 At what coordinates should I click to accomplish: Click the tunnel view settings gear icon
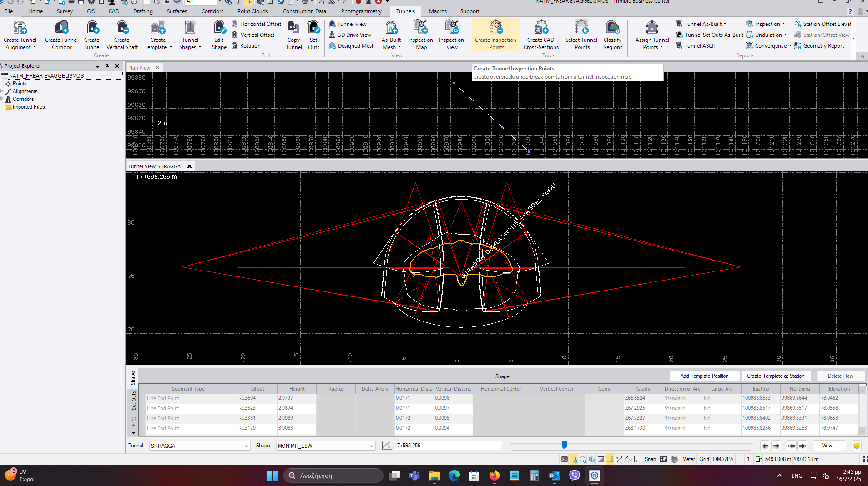tap(857, 446)
